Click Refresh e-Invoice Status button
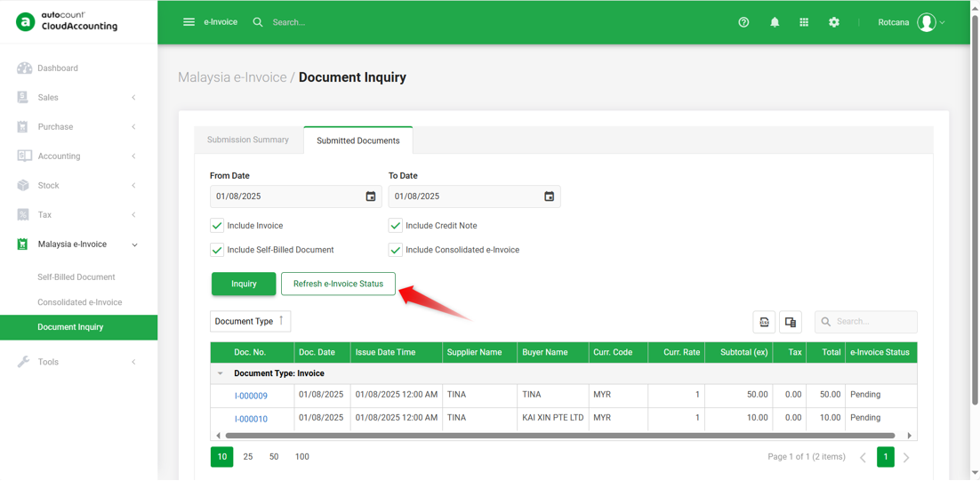This screenshot has width=980, height=481. 338,284
